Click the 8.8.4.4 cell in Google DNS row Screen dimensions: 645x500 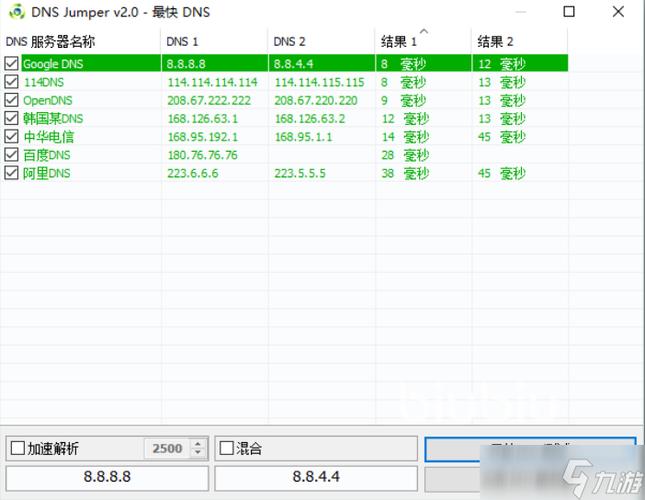coord(293,64)
